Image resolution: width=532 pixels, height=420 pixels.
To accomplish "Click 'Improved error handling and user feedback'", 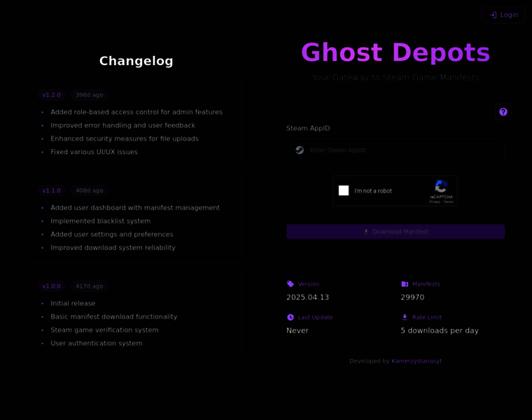I will point(122,125).
